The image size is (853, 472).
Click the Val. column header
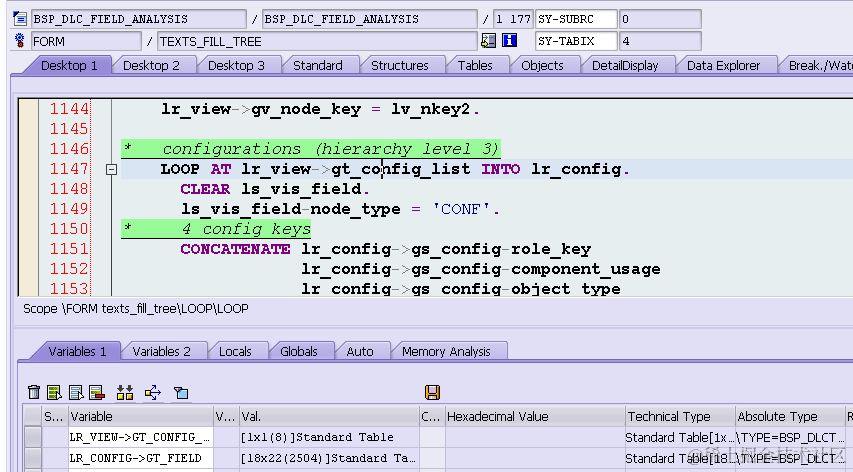329,417
